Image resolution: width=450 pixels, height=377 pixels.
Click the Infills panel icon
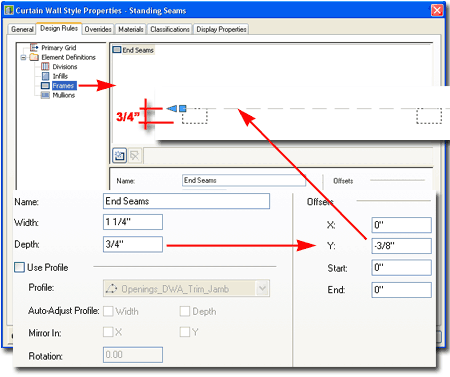click(x=45, y=76)
